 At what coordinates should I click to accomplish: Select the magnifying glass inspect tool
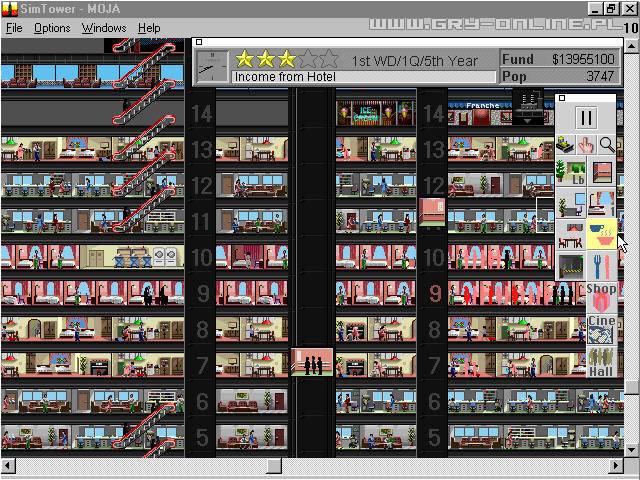coord(606,146)
